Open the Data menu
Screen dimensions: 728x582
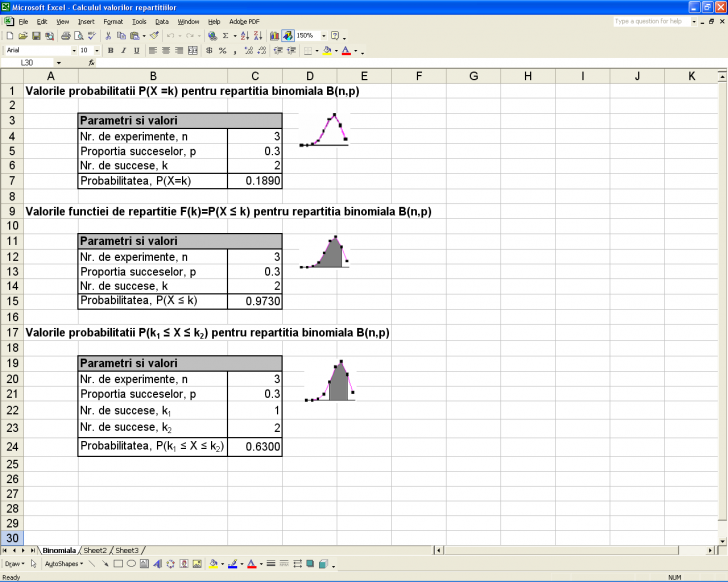tap(162, 21)
